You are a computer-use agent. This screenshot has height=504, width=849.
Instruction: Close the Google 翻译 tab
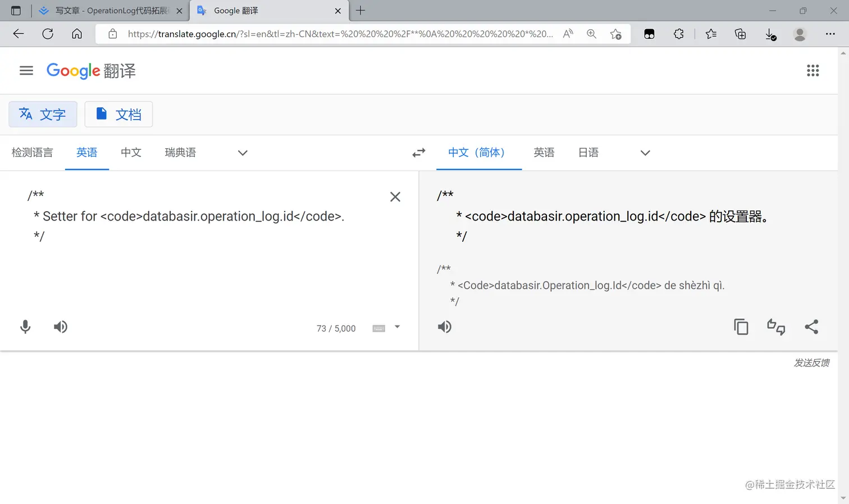[338, 11]
